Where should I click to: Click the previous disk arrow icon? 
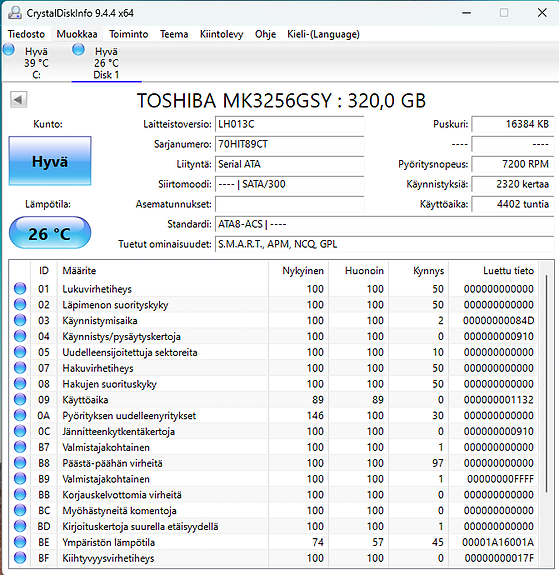(x=18, y=99)
